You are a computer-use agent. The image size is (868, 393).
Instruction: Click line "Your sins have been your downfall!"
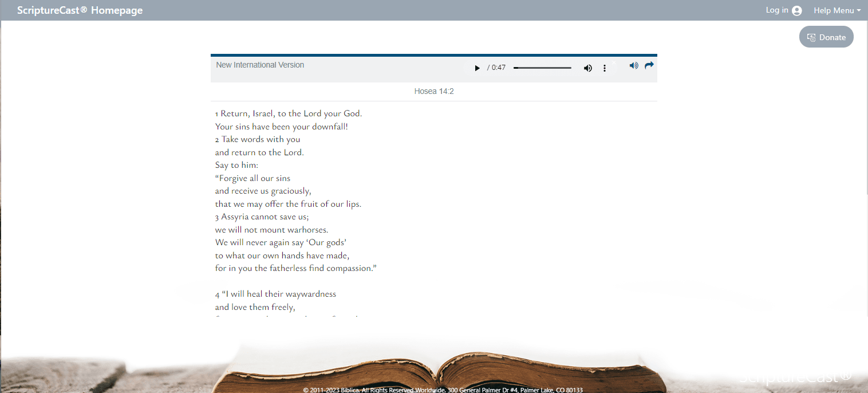pyautogui.click(x=282, y=127)
